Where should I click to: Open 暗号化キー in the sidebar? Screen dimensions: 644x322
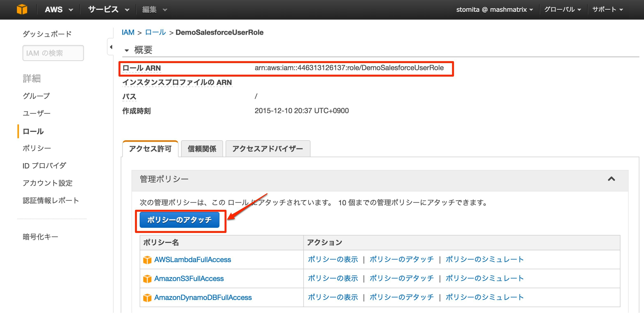(40, 237)
